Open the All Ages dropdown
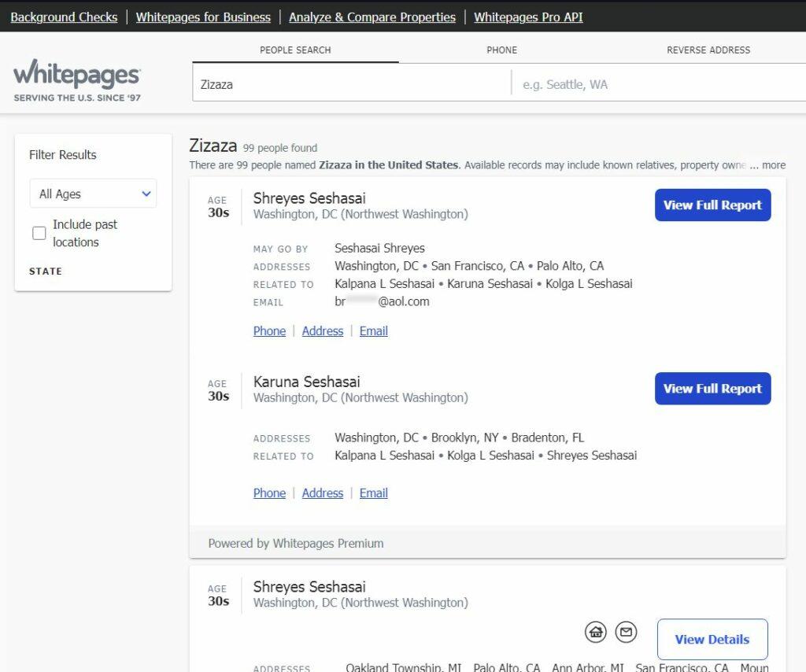Image resolution: width=806 pixels, height=672 pixels. click(93, 194)
